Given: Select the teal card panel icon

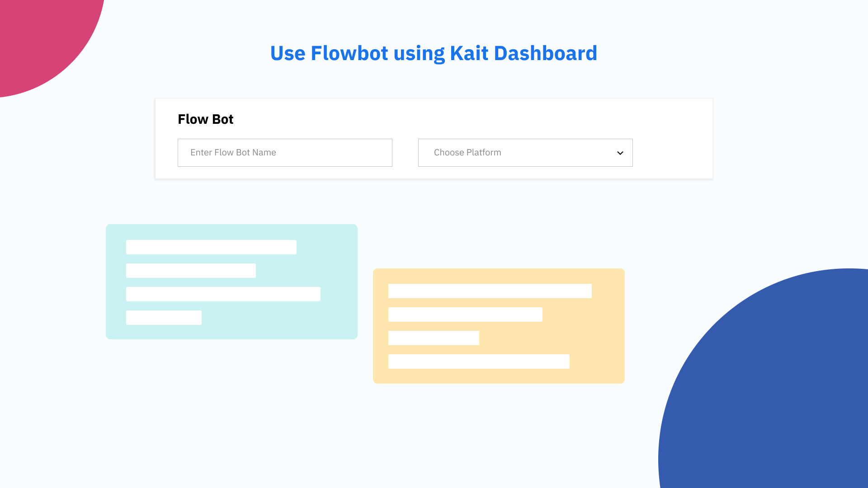Looking at the screenshot, I should 232,282.
